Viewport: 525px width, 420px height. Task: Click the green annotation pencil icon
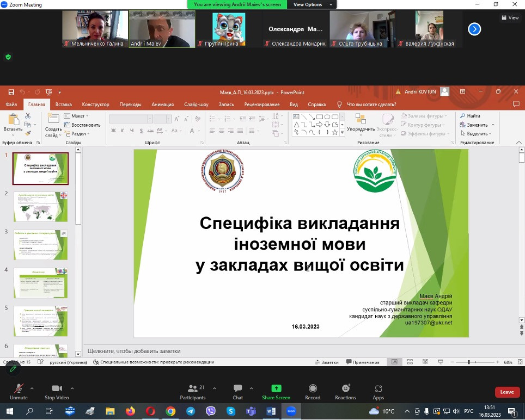tap(13, 368)
